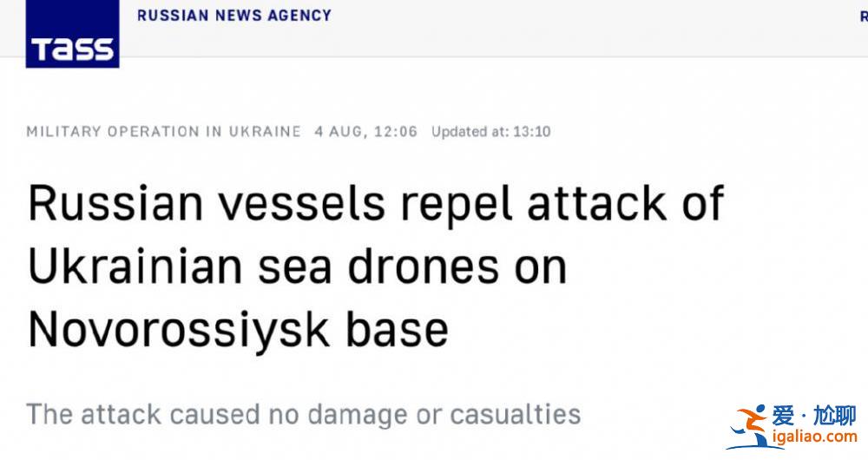Click the Chinese 爱·尬聊 watermark text
868x460 pixels.
pos(814,416)
